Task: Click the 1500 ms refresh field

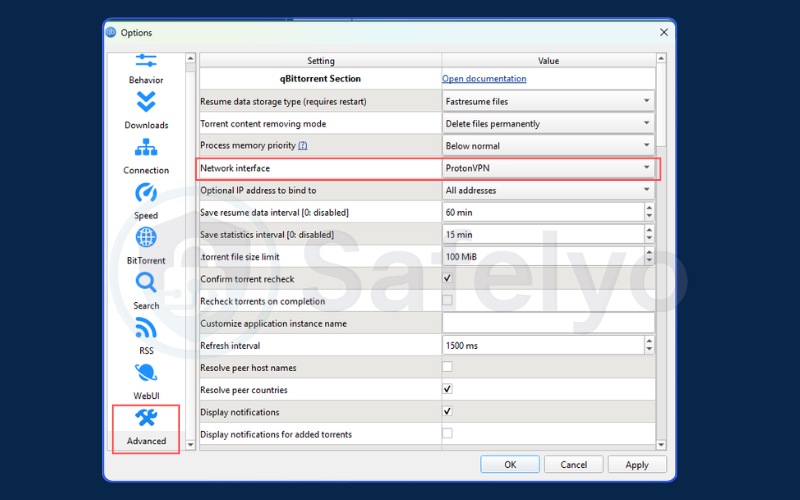Action: coord(543,345)
